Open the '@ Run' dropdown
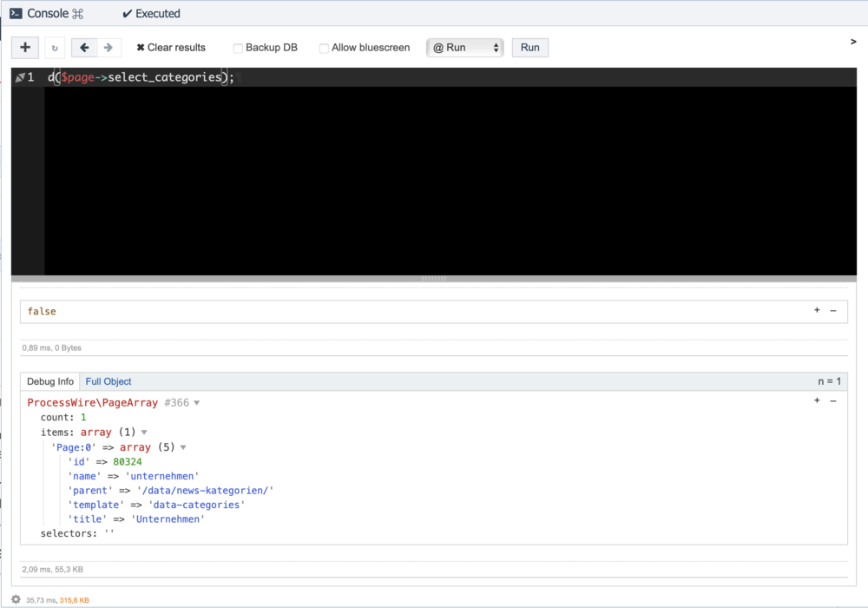868x608 pixels. click(x=464, y=48)
